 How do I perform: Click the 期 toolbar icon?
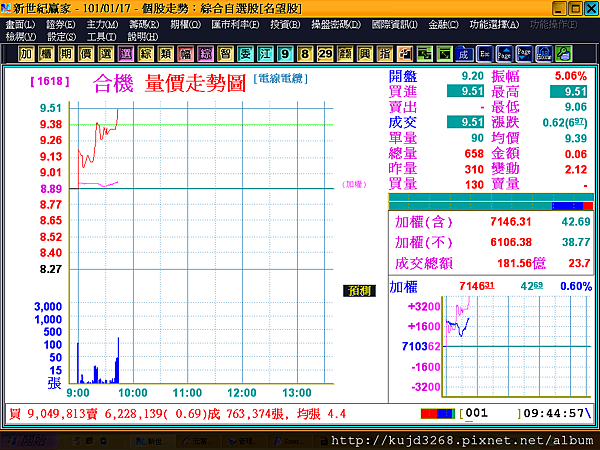point(66,54)
